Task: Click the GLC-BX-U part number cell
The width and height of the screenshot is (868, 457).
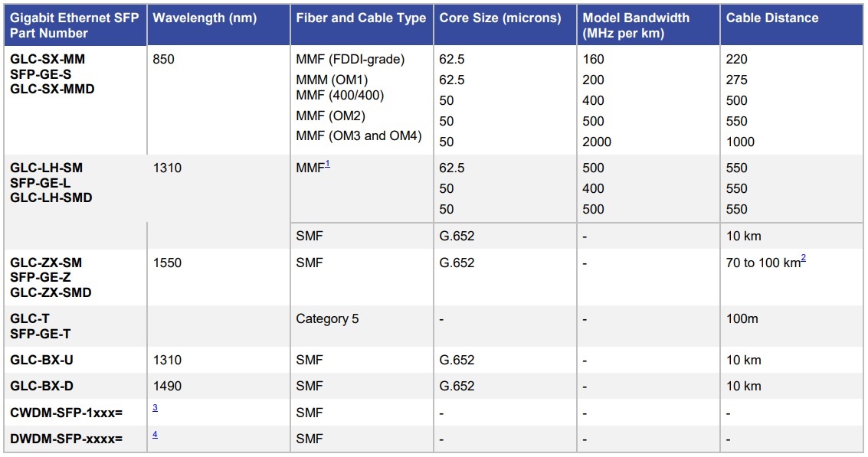Action: tap(42, 360)
